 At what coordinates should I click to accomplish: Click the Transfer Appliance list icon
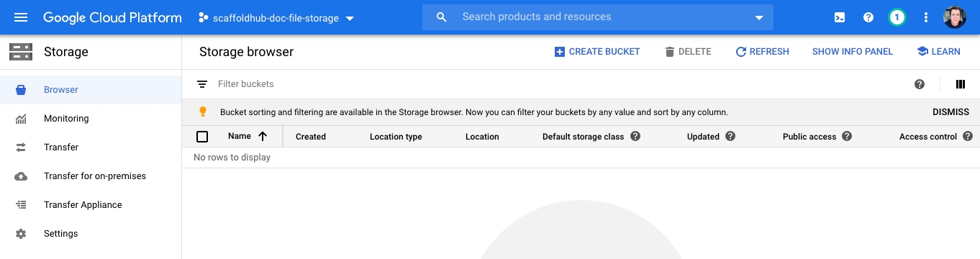coord(21,205)
